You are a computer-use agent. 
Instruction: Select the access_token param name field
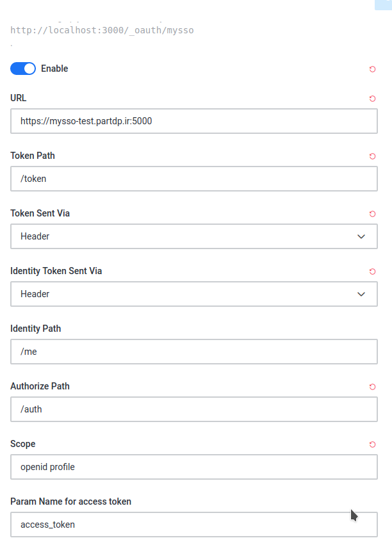coord(192,524)
